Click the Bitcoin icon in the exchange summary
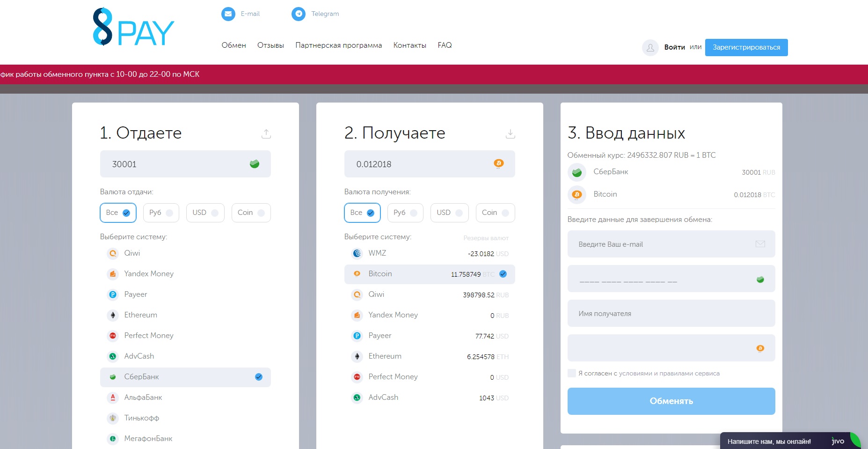Image resolution: width=868 pixels, height=449 pixels. tap(577, 195)
